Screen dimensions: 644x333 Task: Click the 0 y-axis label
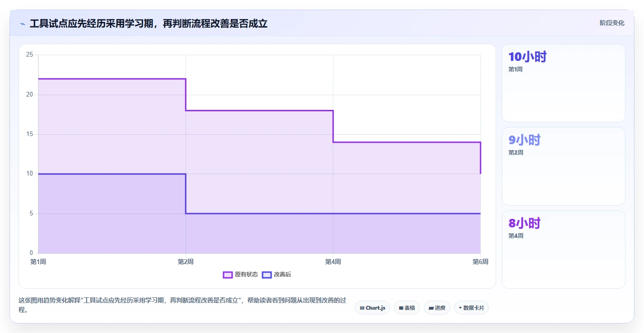pyautogui.click(x=31, y=253)
